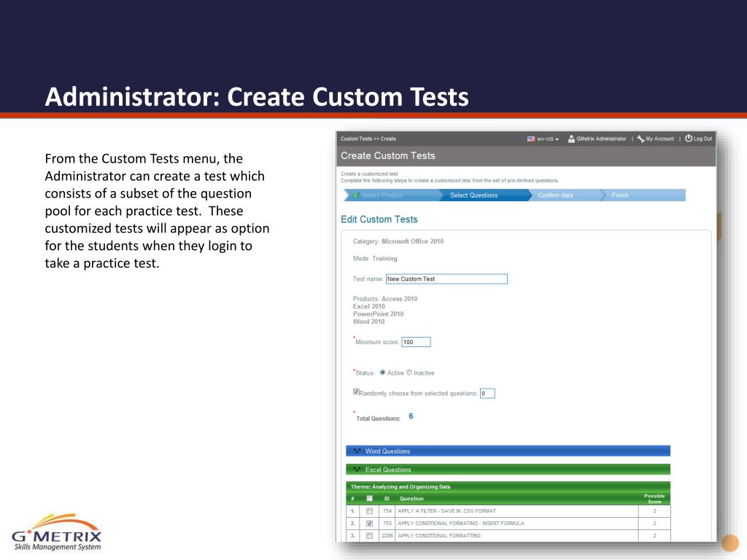Select the Active status radio button

pyautogui.click(x=382, y=373)
